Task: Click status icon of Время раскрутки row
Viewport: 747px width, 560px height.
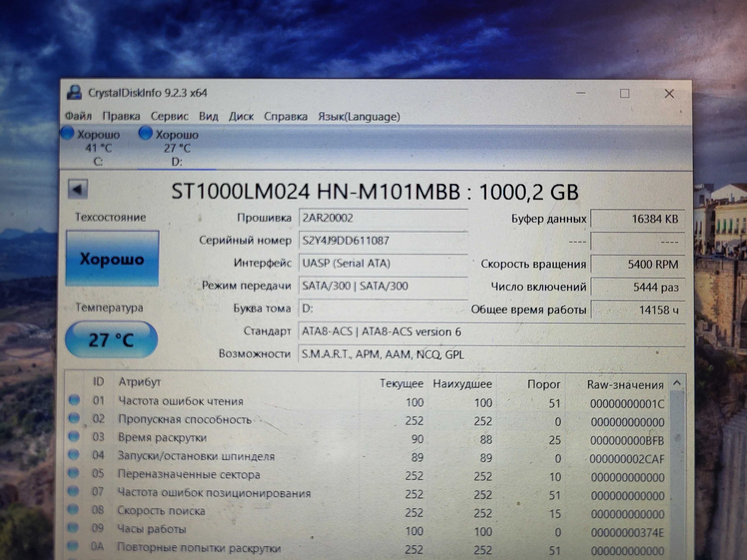Action: point(74,436)
